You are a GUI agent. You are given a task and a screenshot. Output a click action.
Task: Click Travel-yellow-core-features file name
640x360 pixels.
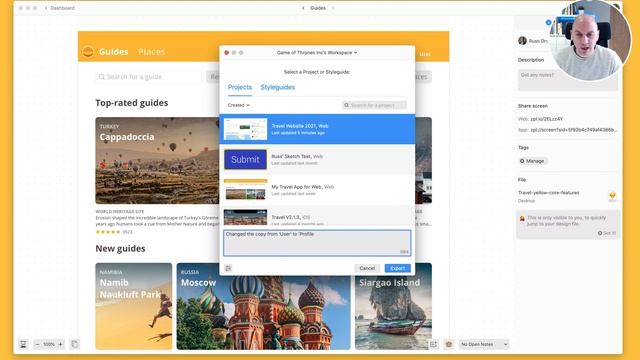click(549, 193)
